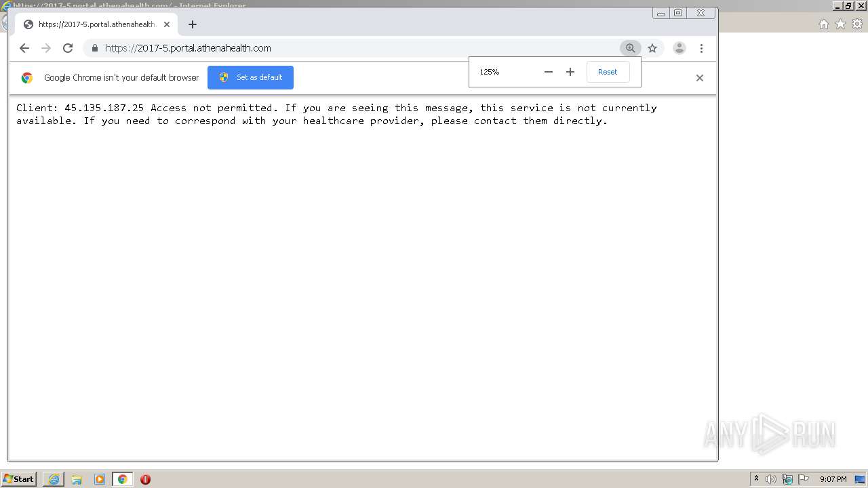Open the Chrome three-dot menu

(701, 48)
